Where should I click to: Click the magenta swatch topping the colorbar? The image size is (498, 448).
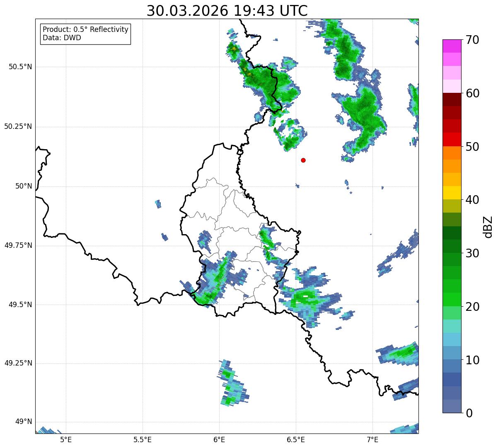tap(452, 46)
